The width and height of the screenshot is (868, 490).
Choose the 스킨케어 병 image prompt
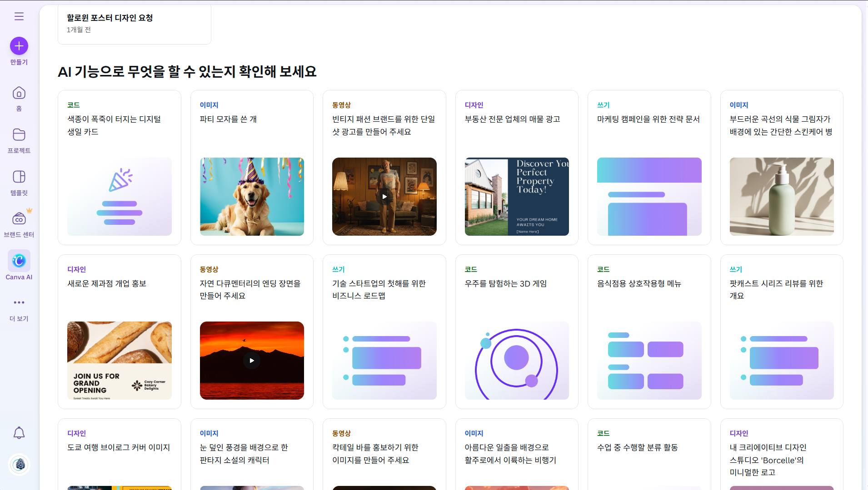[x=782, y=168]
